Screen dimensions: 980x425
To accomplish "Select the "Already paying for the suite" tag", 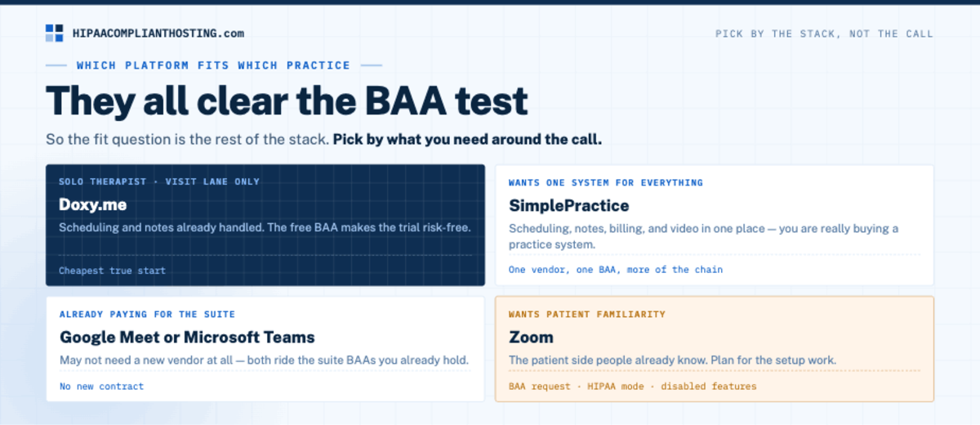I will (x=147, y=314).
